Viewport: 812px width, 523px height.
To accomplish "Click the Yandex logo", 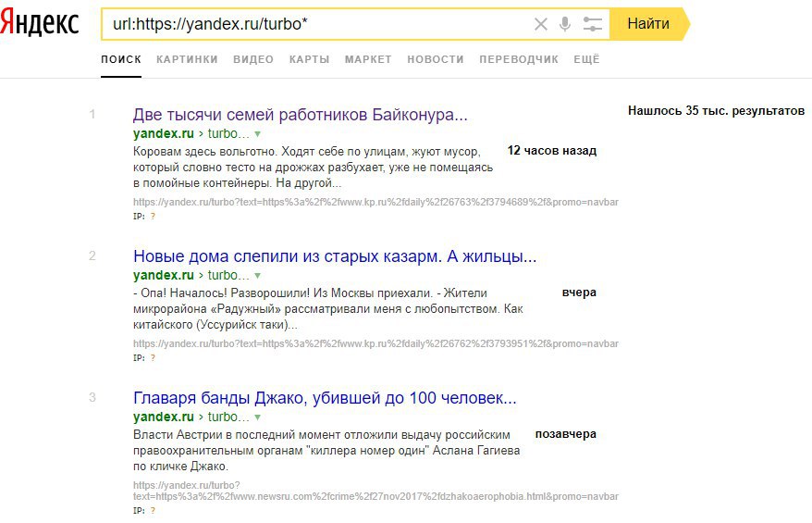I will (x=41, y=24).
